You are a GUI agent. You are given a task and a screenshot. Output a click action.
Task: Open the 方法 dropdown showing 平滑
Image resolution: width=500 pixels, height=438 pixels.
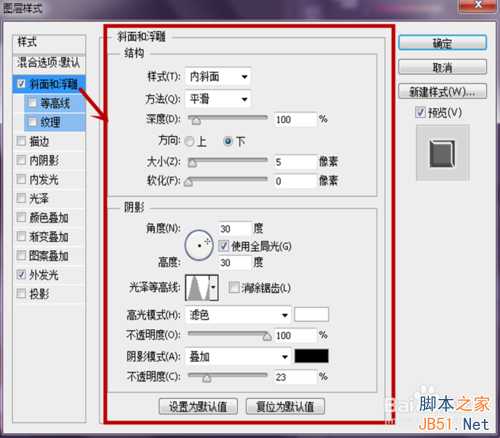pos(218,99)
